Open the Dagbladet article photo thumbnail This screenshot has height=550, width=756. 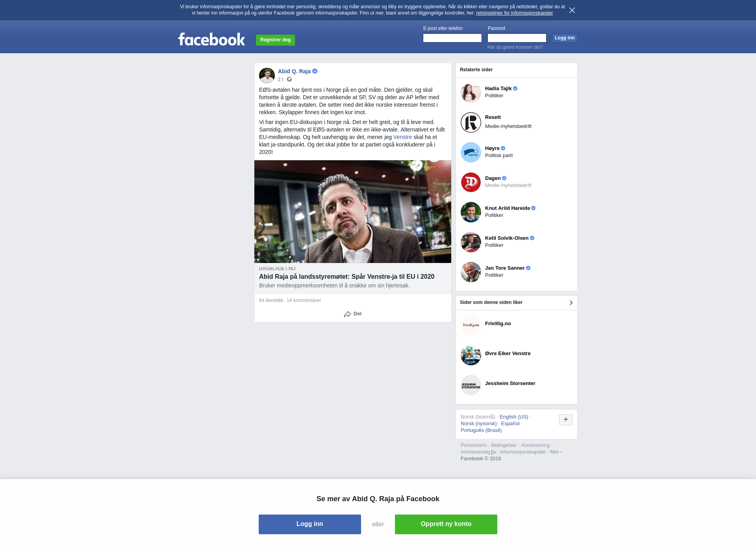pyautogui.click(x=353, y=212)
